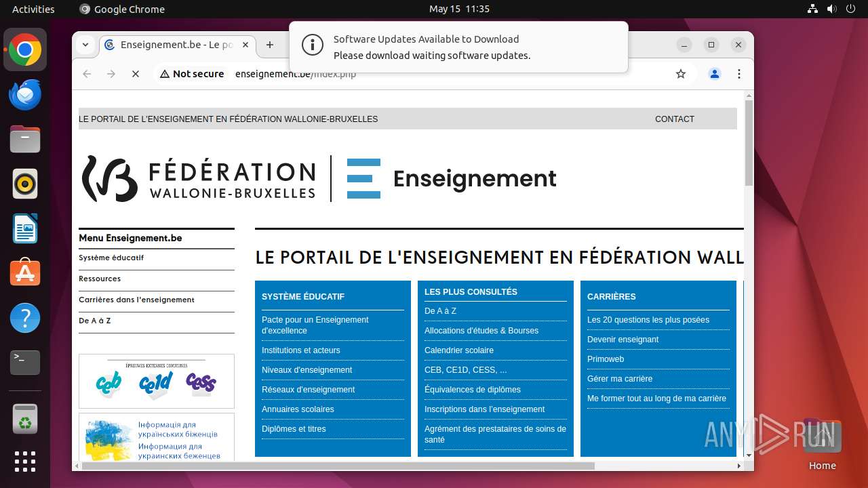Open Les 20 questions les plus posées

click(648, 320)
